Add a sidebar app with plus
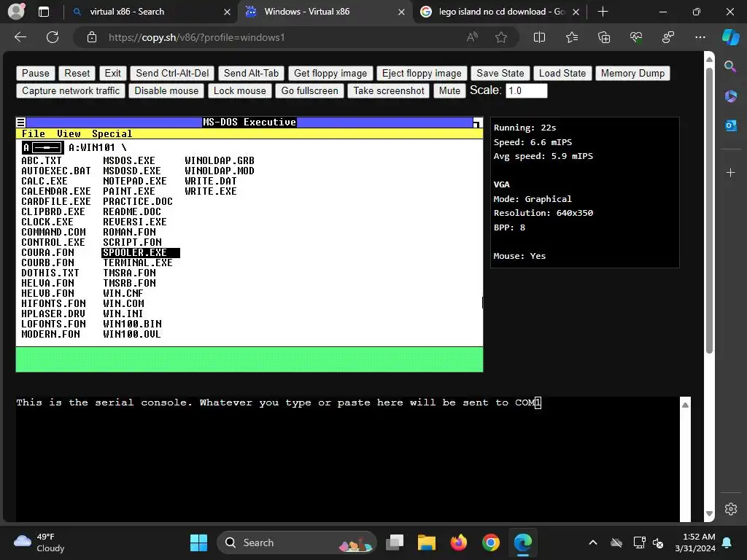Image resolution: width=747 pixels, height=560 pixels. (x=730, y=172)
